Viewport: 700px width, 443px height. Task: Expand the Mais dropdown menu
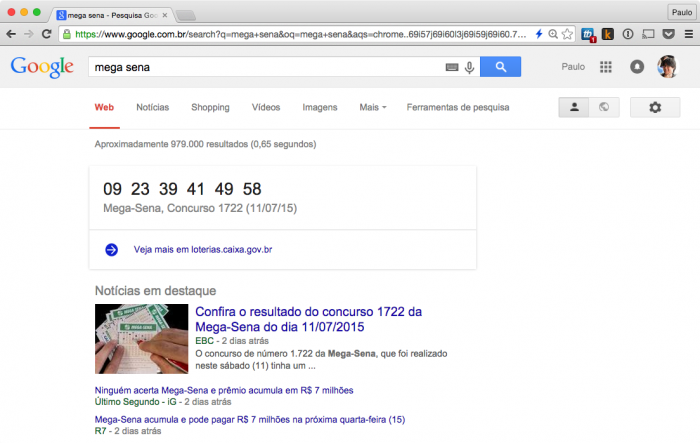coord(373,107)
